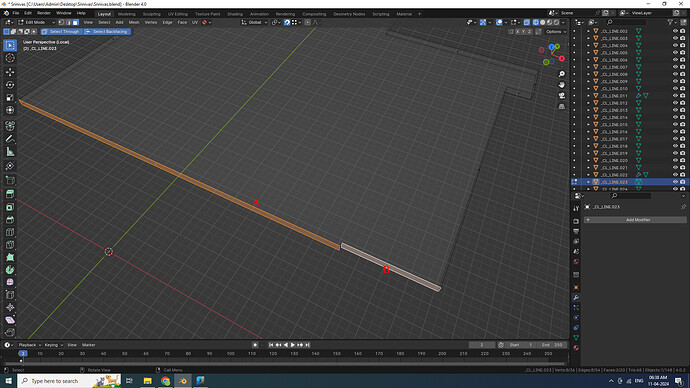This screenshot has height=388, width=690.
Task: Toggle camera view icon in viewport
Action: pyautogui.click(x=562, y=95)
